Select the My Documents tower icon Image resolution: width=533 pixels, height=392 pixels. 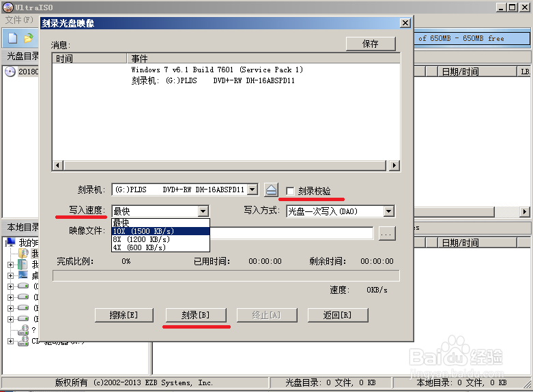tap(23, 265)
